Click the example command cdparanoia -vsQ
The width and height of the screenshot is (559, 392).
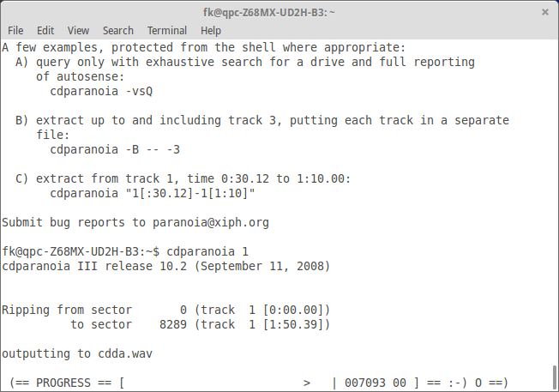tap(101, 91)
